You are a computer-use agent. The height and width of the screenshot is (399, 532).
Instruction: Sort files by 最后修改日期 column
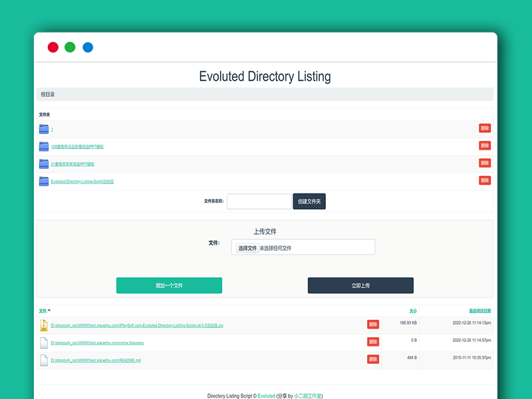point(479,311)
